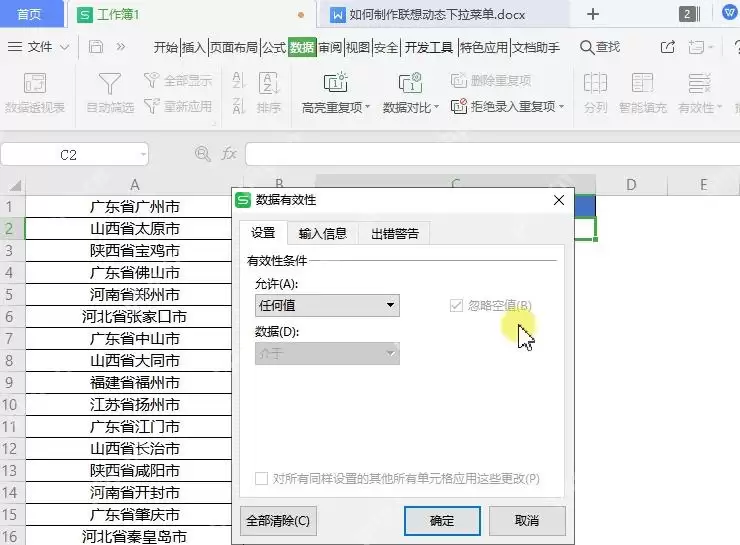The image size is (740, 545).
Task: Check apply changes to all same-setting cells
Action: pos(261,478)
